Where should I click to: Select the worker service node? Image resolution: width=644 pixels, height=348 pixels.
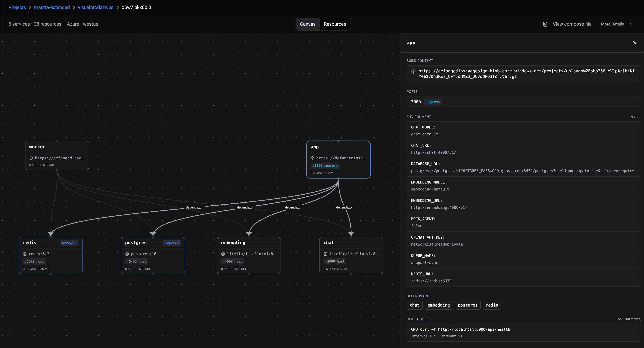(57, 156)
